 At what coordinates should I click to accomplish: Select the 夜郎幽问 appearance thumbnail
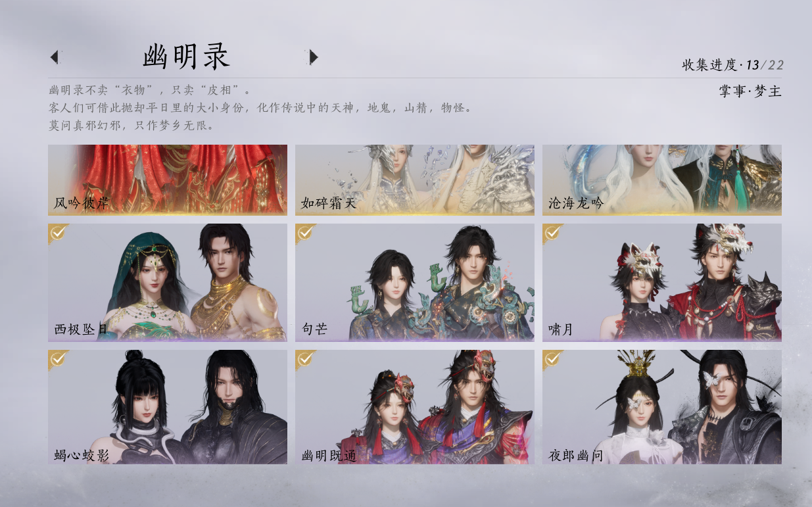(x=662, y=407)
